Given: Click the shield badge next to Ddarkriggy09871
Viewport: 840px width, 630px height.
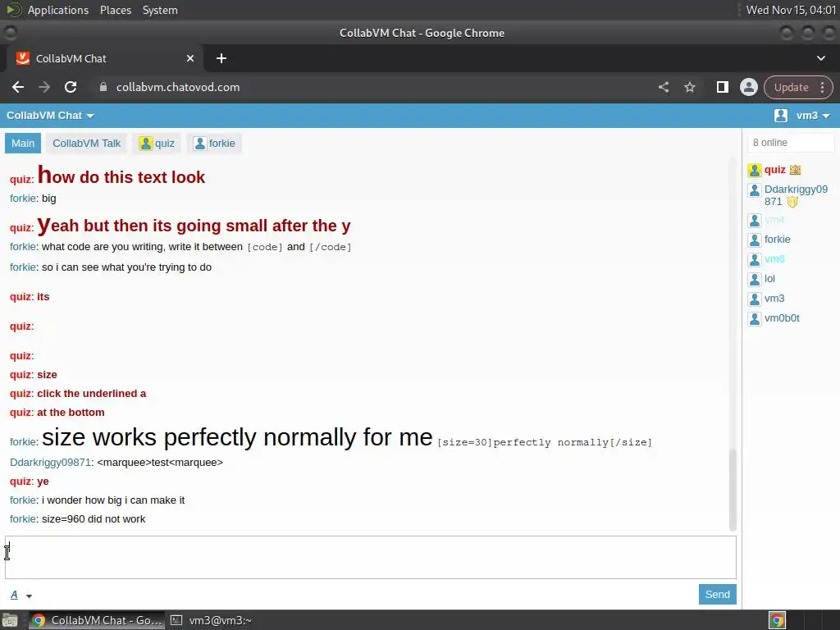Looking at the screenshot, I should pos(792,202).
